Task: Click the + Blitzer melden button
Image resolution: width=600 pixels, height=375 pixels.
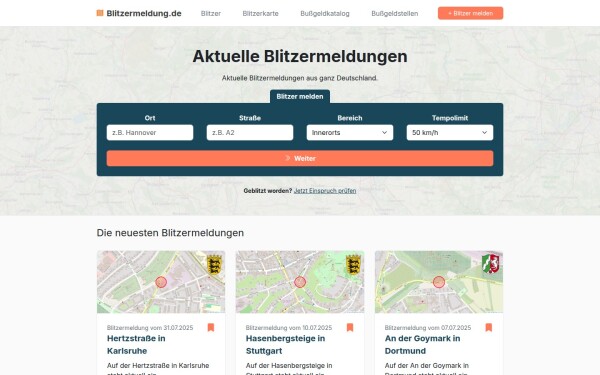Action: 471,13
